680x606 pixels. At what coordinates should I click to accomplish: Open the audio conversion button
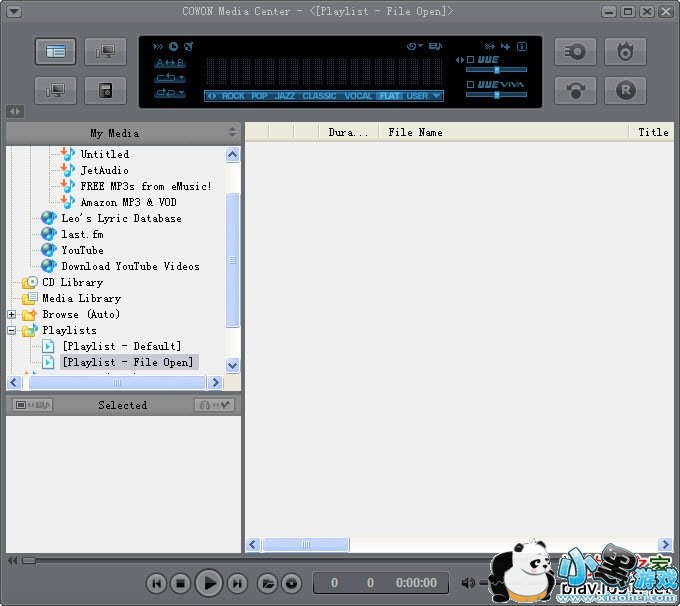[x=575, y=90]
